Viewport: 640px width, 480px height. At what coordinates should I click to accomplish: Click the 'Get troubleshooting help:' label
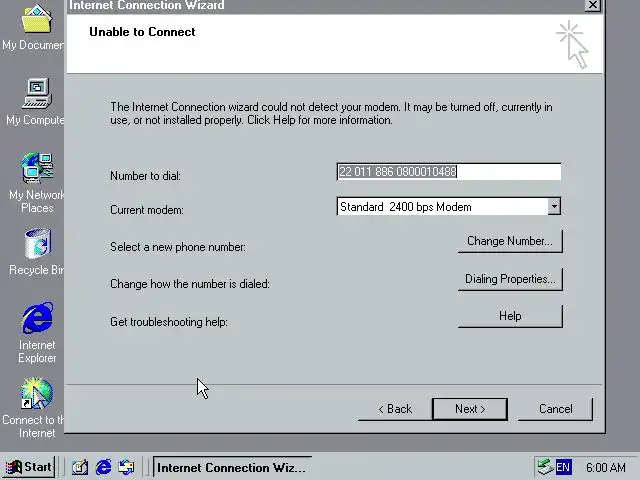[169, 322]
